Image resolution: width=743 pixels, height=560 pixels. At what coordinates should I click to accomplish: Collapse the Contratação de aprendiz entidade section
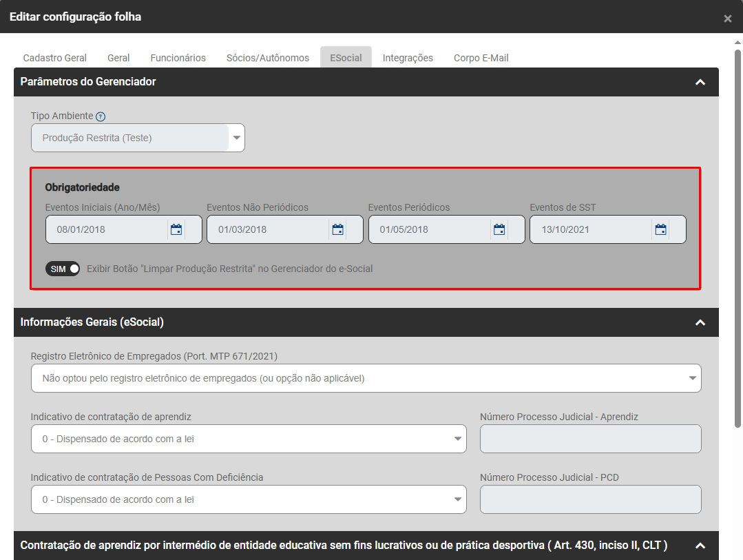700,546
